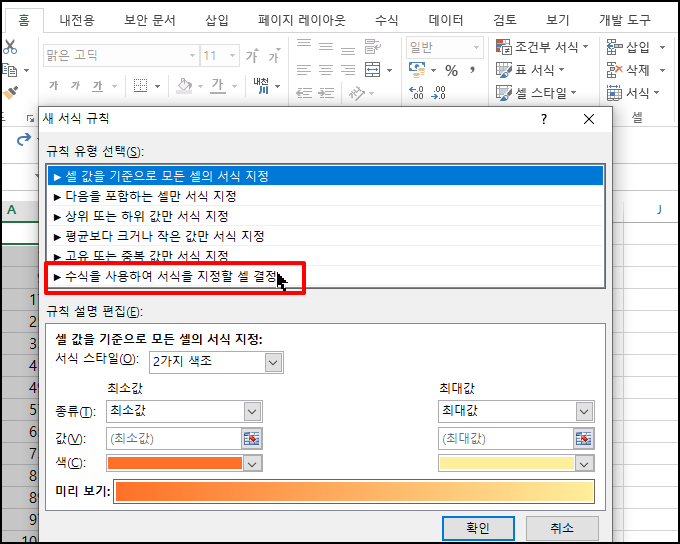
Task: Open the 내전용 ribbon tab
Action: coord(77,20)
